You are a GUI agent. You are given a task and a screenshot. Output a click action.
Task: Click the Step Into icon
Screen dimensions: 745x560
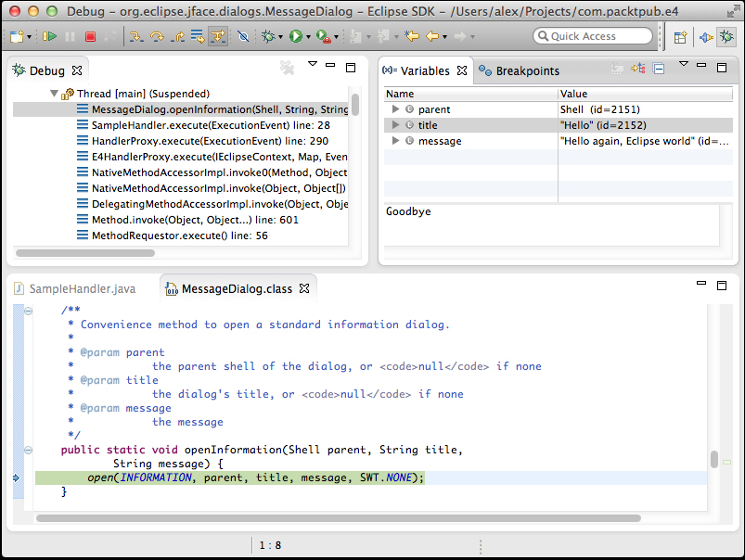click(x=135, y=37)
